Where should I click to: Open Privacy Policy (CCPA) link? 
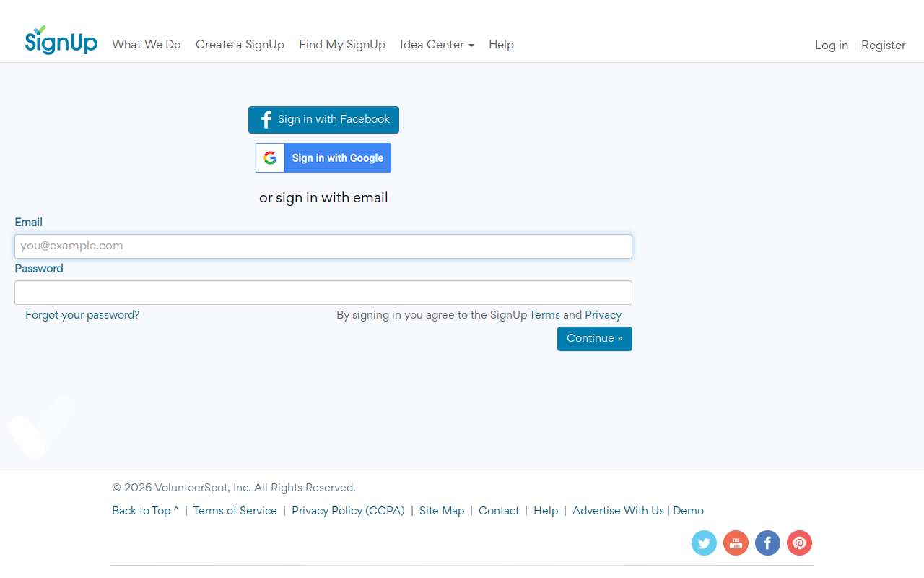(x=348, y=511)
